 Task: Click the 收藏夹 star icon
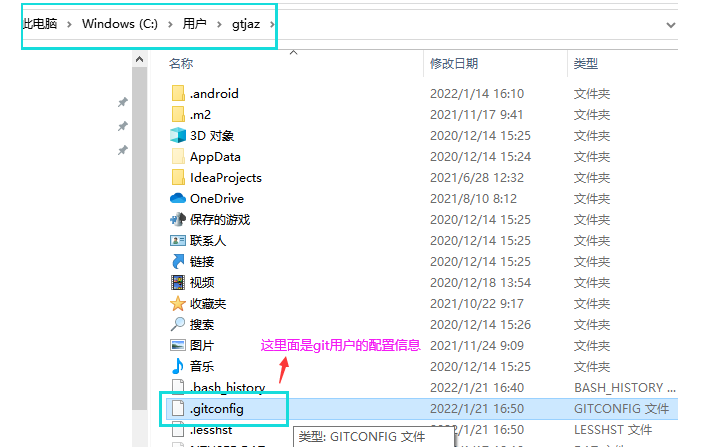pos(178,303)
